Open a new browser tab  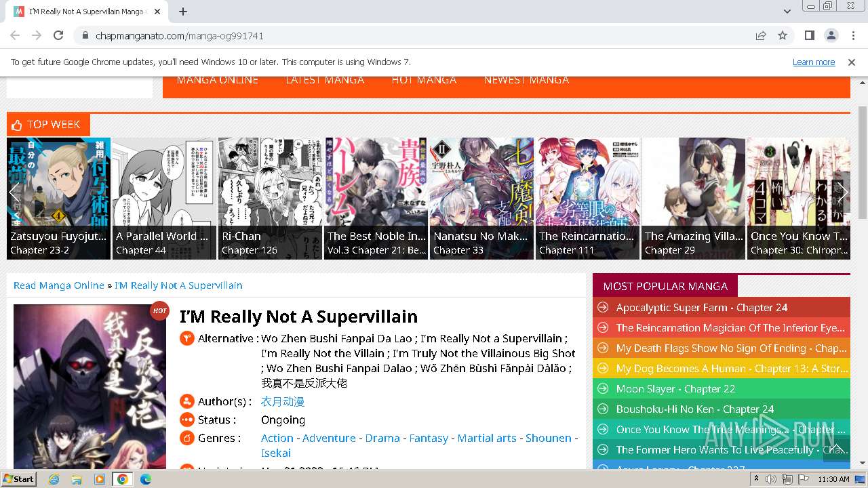183,12
